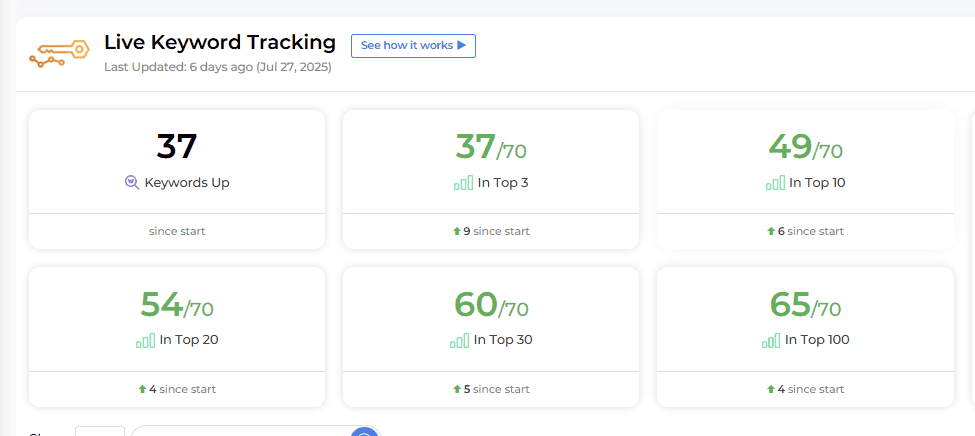Select the 37 Keywords Up card

(177, 180)
